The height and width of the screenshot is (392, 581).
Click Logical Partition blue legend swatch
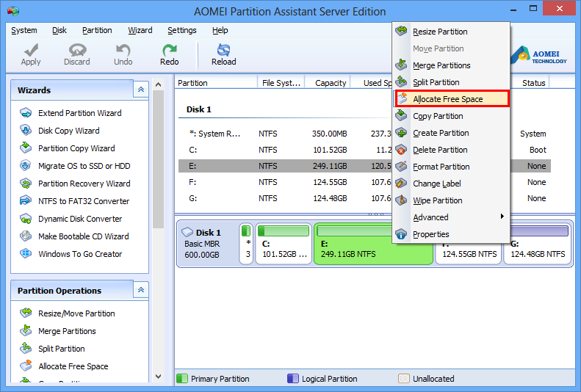(293, 378)
